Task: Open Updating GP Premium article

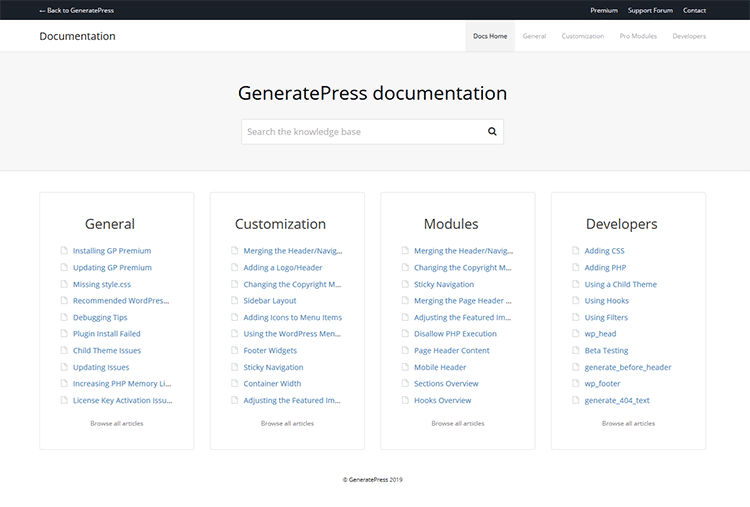Action: pos(112,267)
